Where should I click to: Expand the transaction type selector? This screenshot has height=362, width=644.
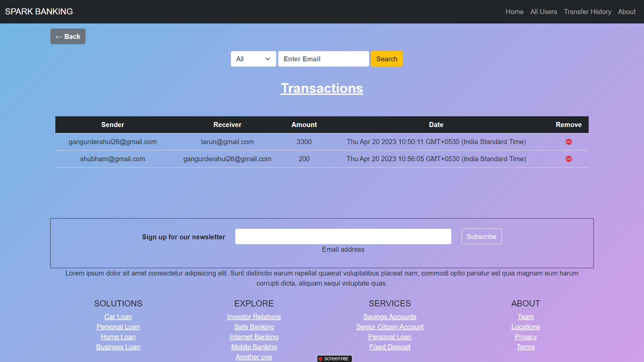coord(253,59)
